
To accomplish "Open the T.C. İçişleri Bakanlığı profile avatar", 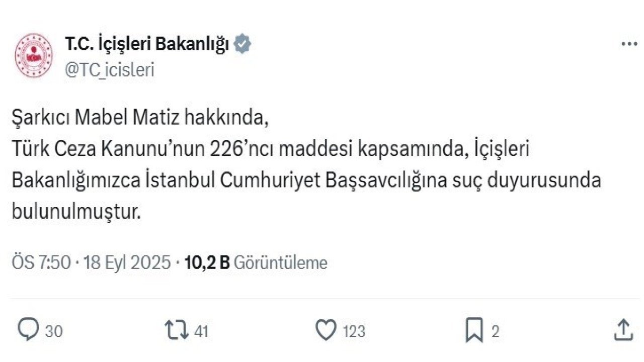I will click(x=34, y=52).
